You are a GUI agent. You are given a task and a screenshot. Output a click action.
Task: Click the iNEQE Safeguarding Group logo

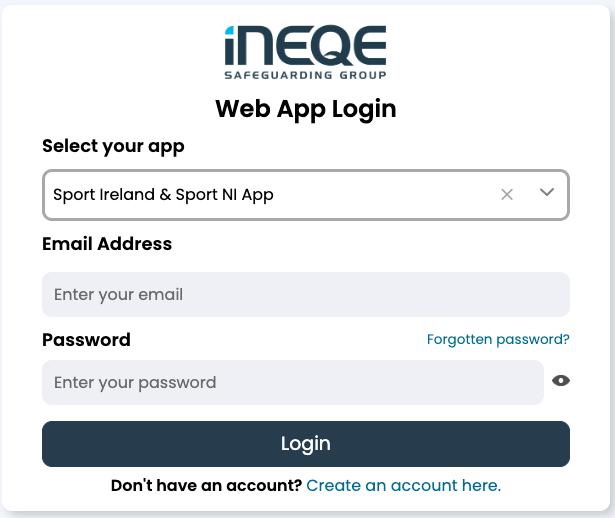click(306, 52)
